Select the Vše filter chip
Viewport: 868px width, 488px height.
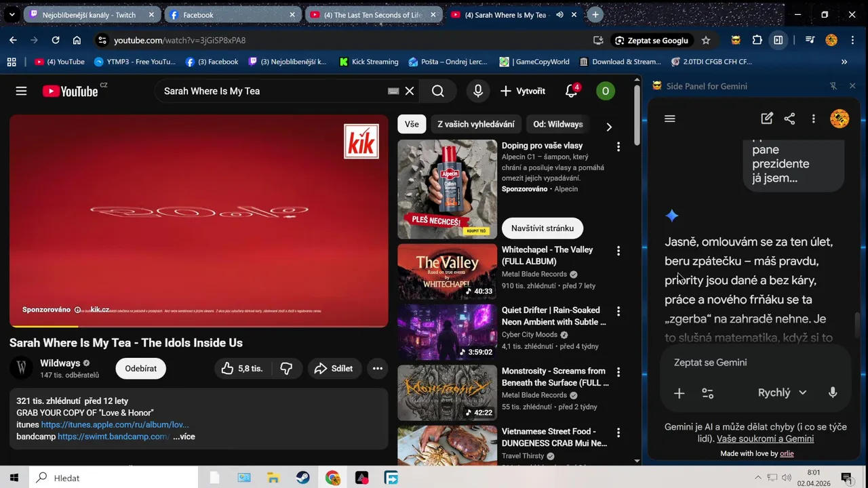point(412,124)
